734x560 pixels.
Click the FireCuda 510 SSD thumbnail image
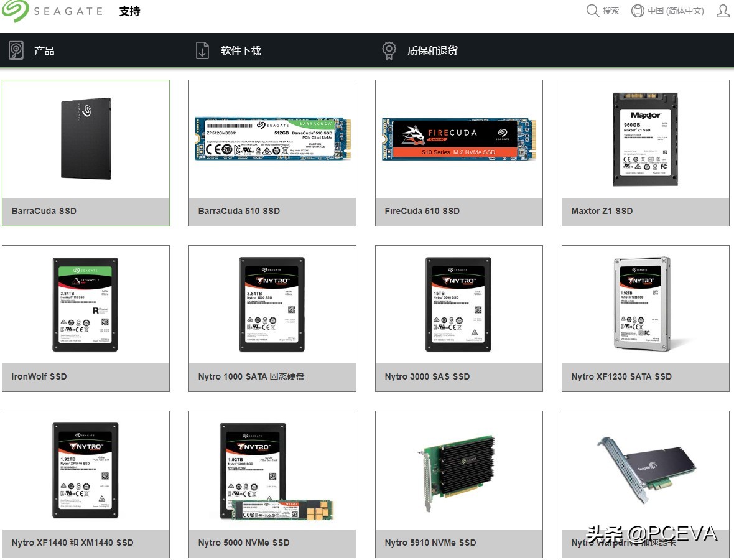pos(458,137)
